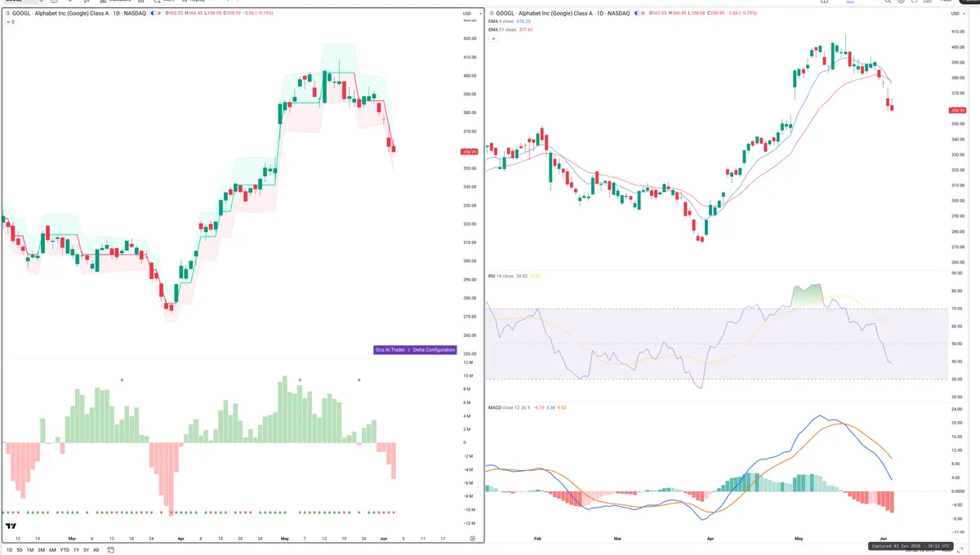Click Google logo beside left chart GOOGL title
The height and width of the screenshot is (555, 980).
pos(8,14)
